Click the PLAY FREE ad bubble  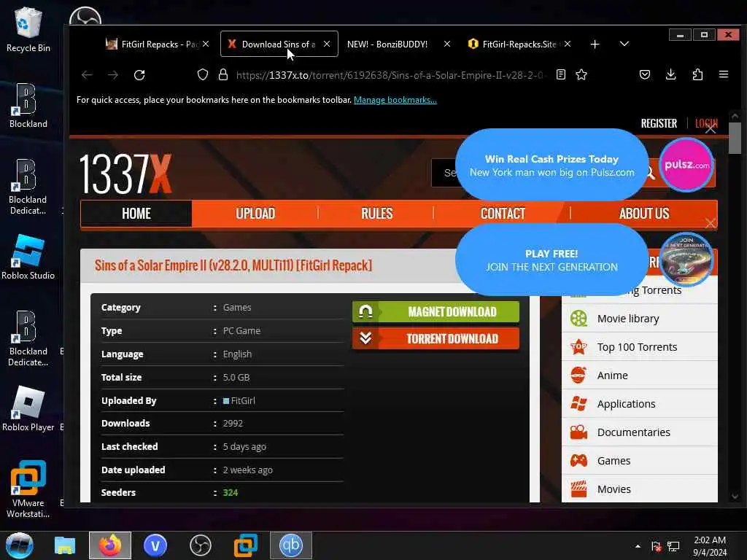[551, 260]
